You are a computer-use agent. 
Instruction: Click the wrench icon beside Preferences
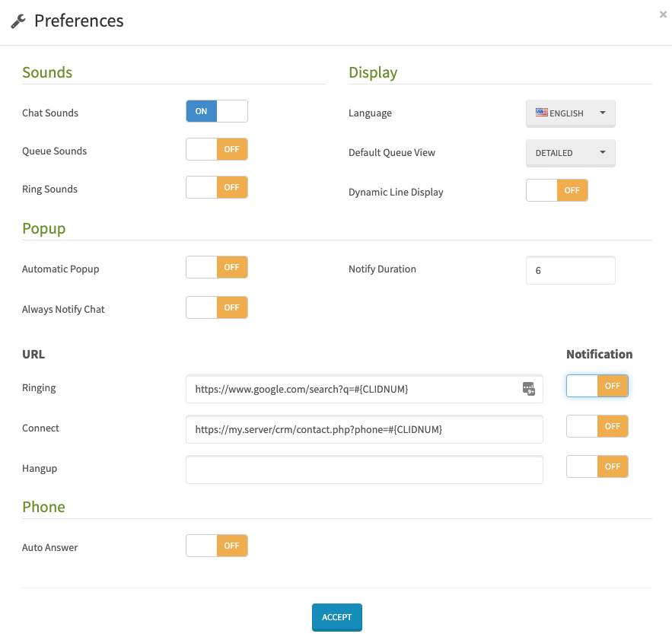[x=18, y=21]
